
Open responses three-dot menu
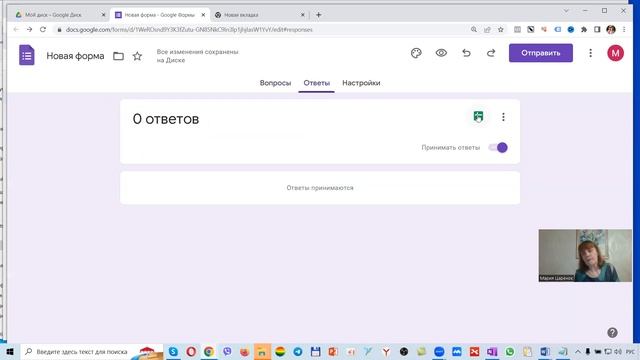point(503,117)
